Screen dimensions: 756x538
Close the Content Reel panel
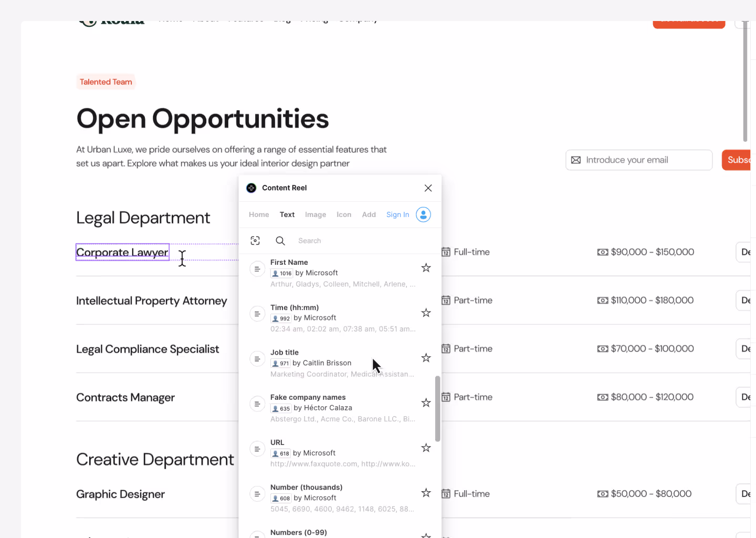(428, 188)
